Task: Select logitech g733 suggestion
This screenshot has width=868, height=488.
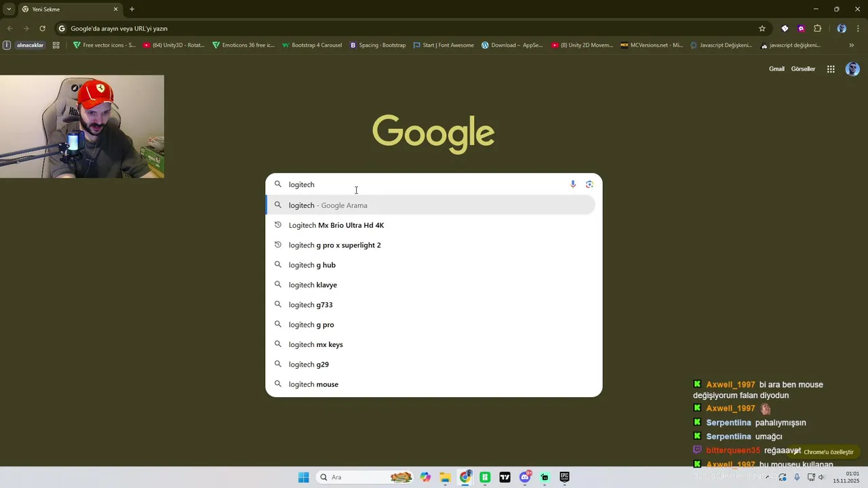Action: coord(431,305)
